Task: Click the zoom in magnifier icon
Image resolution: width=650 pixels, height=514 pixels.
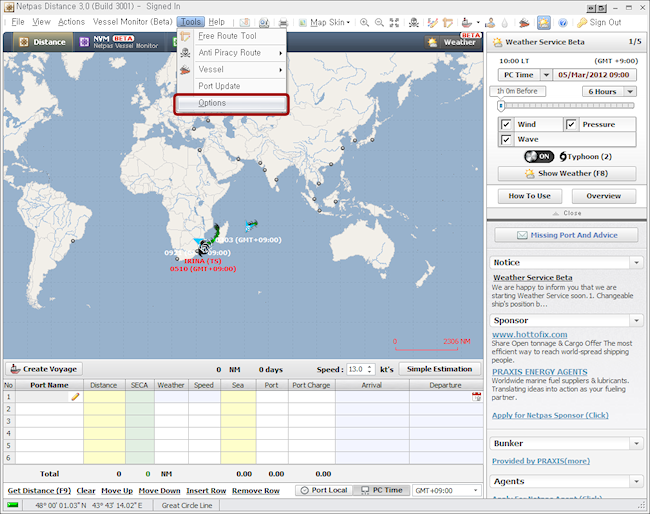Action: point(364,22)
